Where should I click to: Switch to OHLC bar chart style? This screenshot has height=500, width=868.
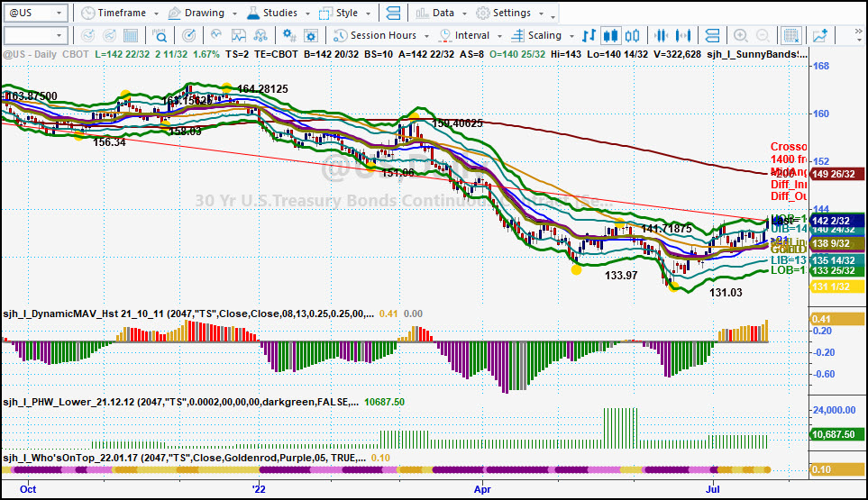click(x=589, y=35)
